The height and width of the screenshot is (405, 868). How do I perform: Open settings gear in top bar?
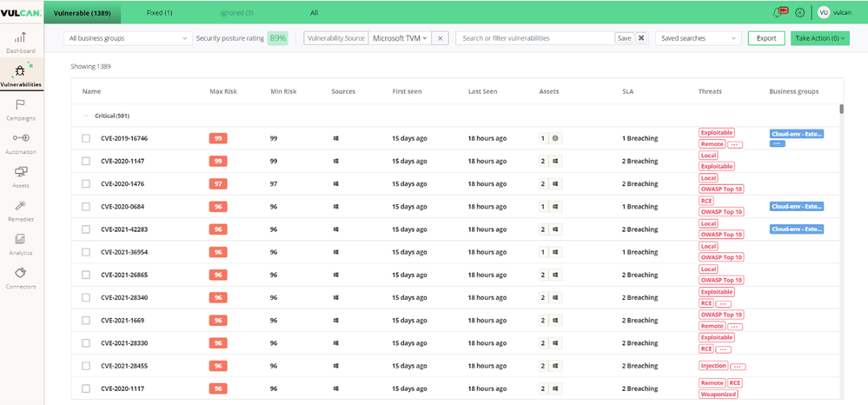pyautogui.click(x=799, y=12)
